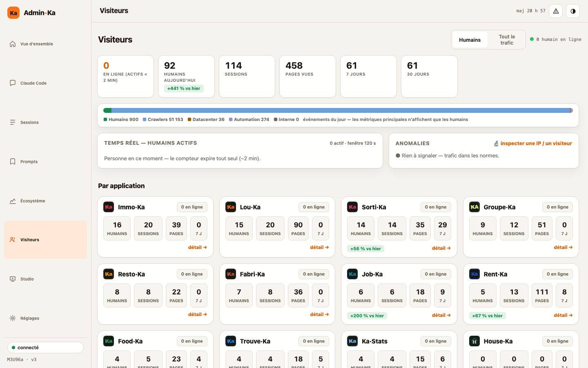Click the '92 Humains aujourd'hui' stat card

pyautogui.click(x=186, y=76)
